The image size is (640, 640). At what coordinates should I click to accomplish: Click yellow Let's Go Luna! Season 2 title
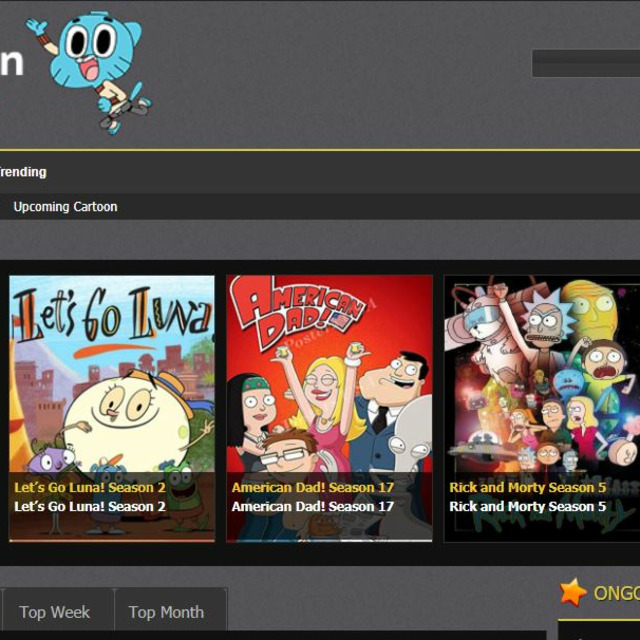(x=90, y=488)
